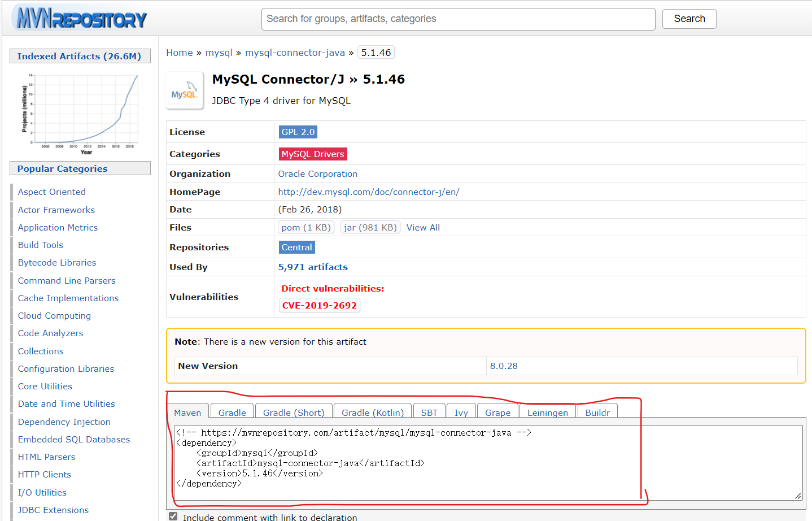Click the GPL 2.0 license badge

[298, 131]
